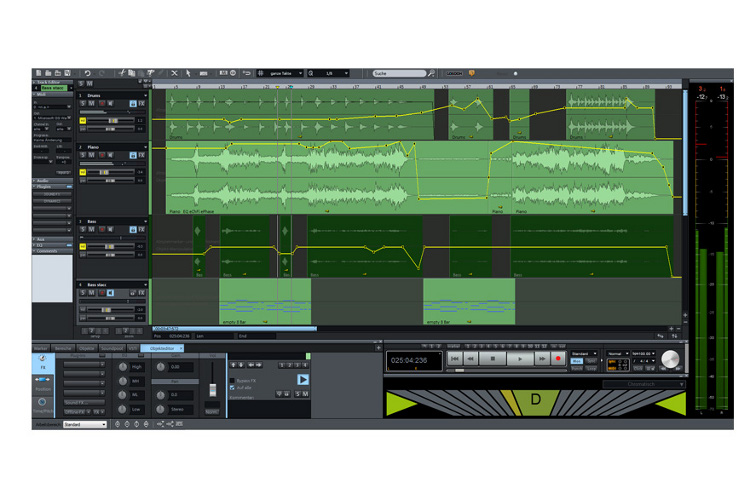750x494 pixels.
Task: Click the Save project disk icon
Action: click(67, 73)
